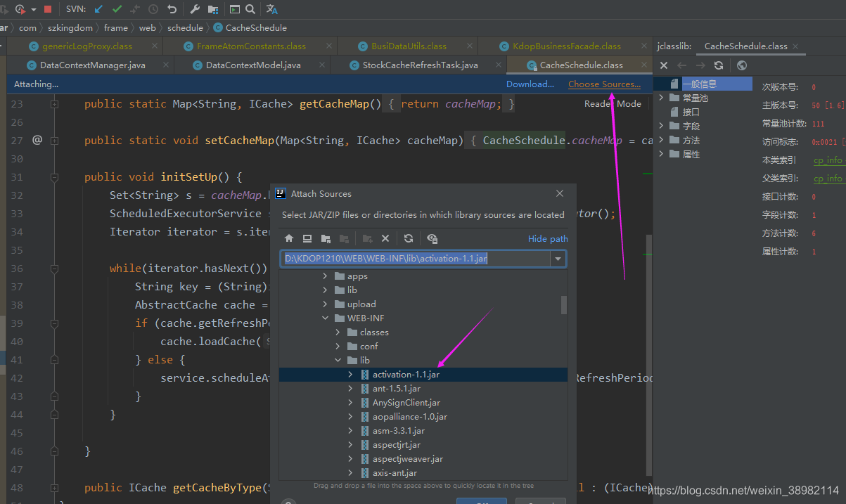Viewport: 846px width, 504px height.
Task: Select aopalliance-1.0.jar in tree
Action: 410,416
